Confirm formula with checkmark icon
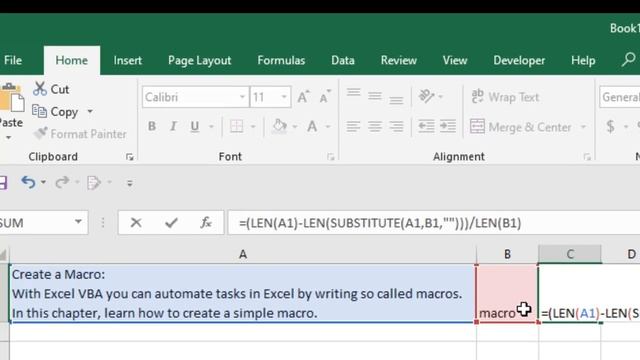 click(x=171, y=223)
